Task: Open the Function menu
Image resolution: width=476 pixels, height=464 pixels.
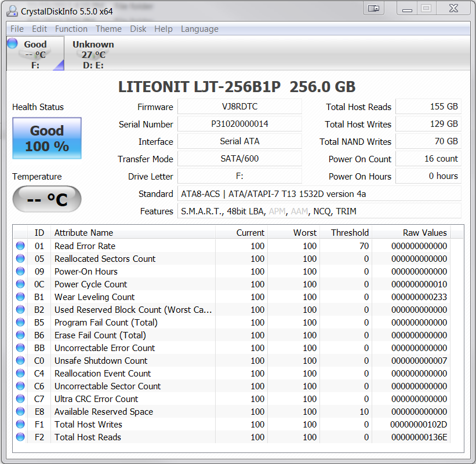Action: pos(71,29)
